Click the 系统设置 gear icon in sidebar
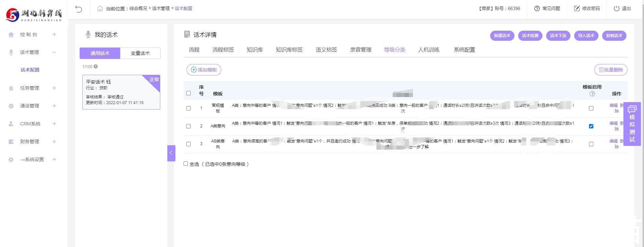644x247 pixels. pyautogui.click(x=11, y=160)
